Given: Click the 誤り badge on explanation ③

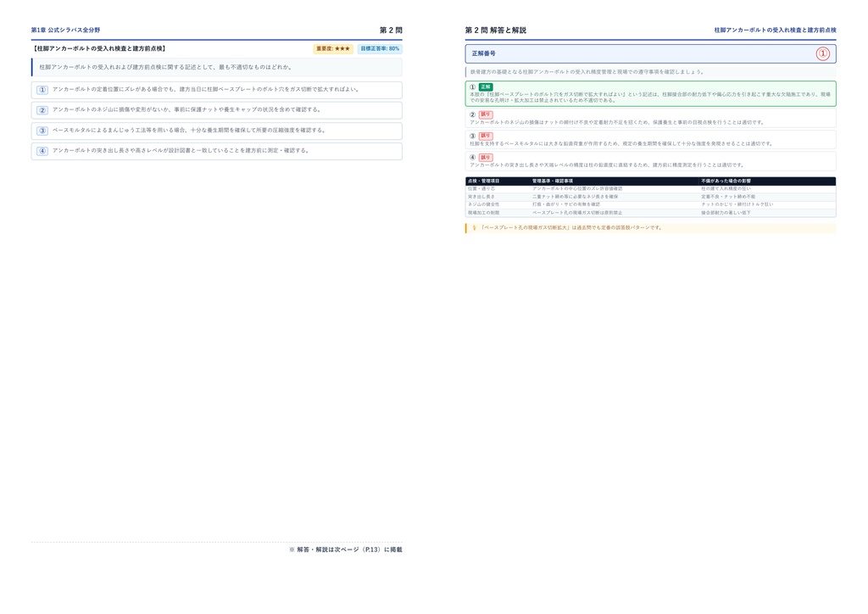Looking at the screenshot, I should pos(486,136).
